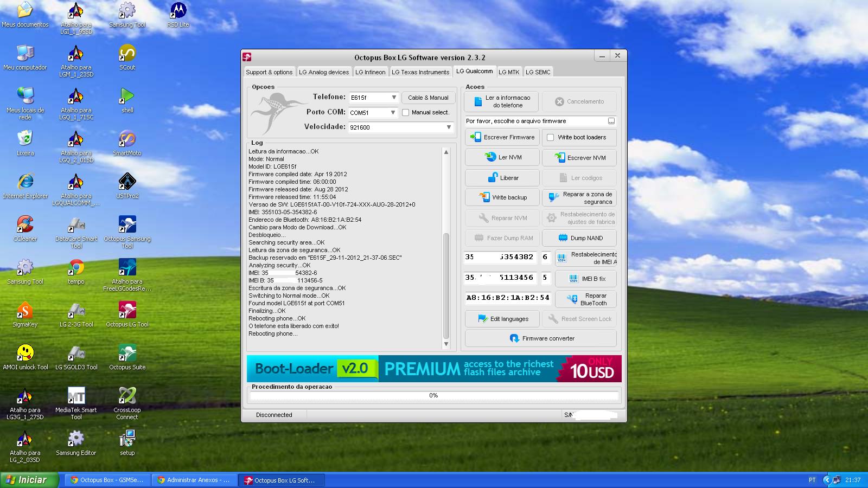868x488 pixels.
Task: Open Samsung Editor desktop icon
Action: point(76,442)
